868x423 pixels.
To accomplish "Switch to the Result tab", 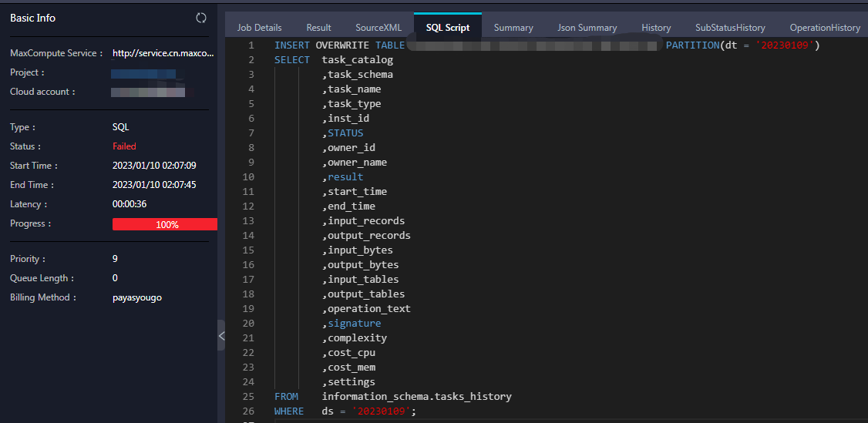I will (319, 28).
